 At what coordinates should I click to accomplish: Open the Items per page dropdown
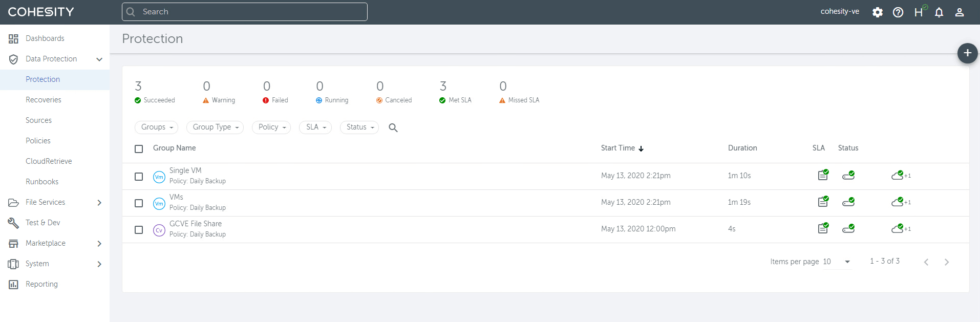pyautogui.click(x=837, y=262)
